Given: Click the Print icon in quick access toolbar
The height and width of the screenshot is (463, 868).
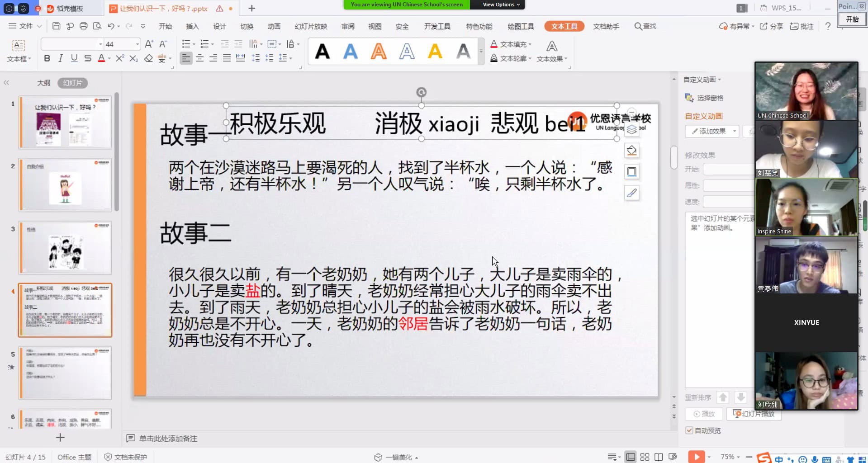Looking at the screenshot, I should coord(83,26).
